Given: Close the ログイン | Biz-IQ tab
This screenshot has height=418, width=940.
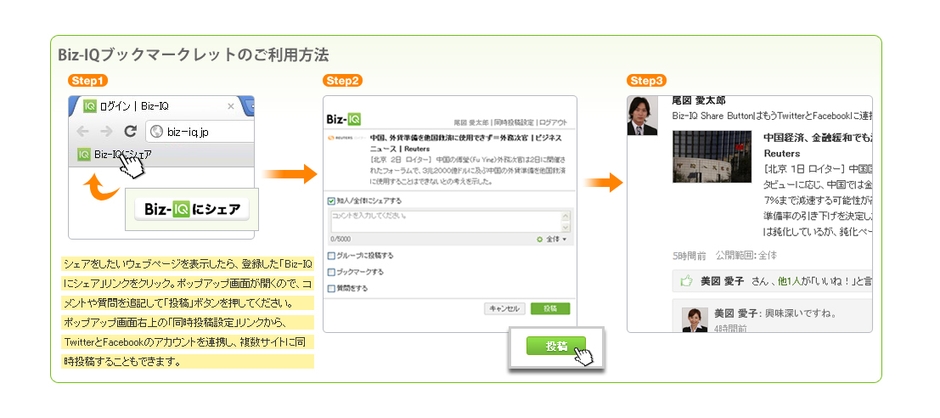Looking at the screenshot, I should 231,107.
